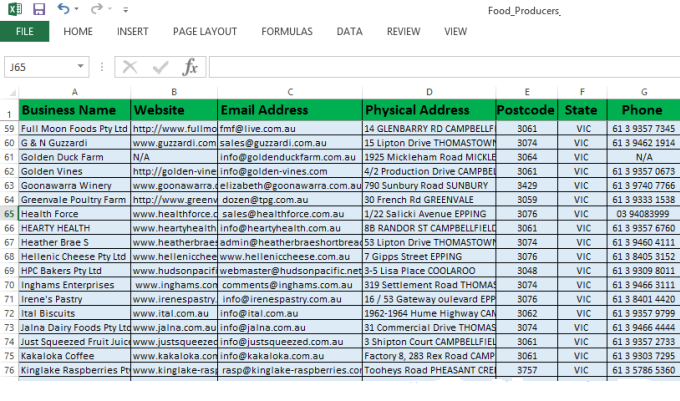Confirm entry with the checkmark icon

160,67
